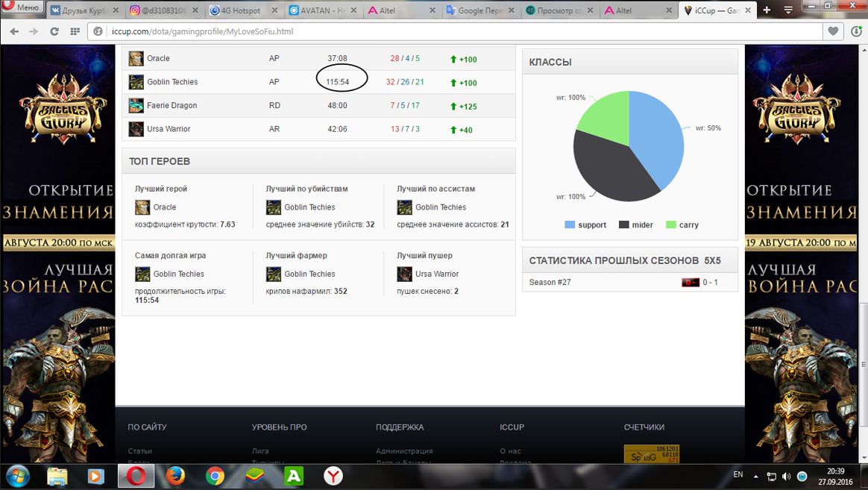Click the SpyLOG counter badge
Viewport: 868px width, 490px height.
click(652, 454)
